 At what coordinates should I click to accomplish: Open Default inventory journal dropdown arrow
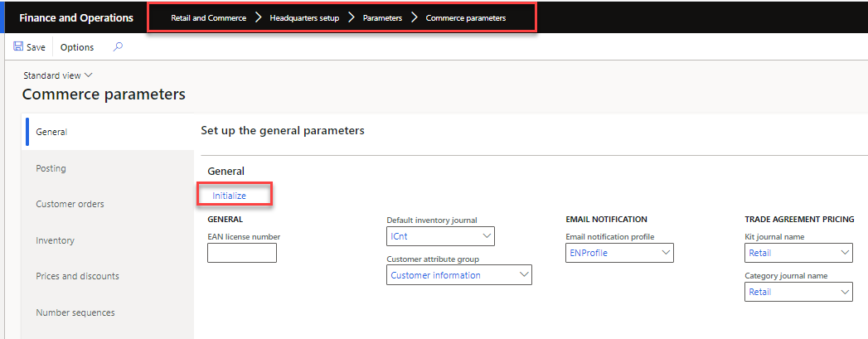(x=487, y=236)
